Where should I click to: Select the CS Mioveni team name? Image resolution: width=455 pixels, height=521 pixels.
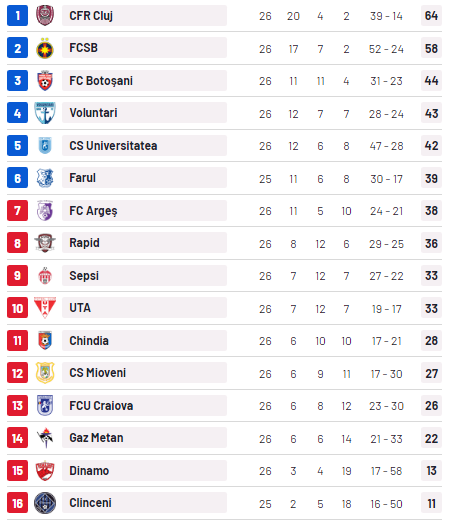[98, 373]
